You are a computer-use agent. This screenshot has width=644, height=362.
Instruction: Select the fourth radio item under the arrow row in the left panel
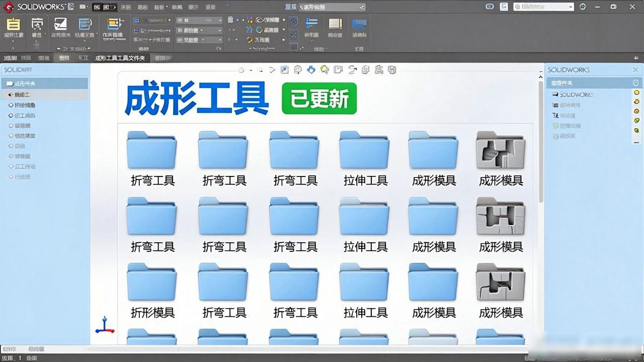pyautogui.click(x=22, y=136)
